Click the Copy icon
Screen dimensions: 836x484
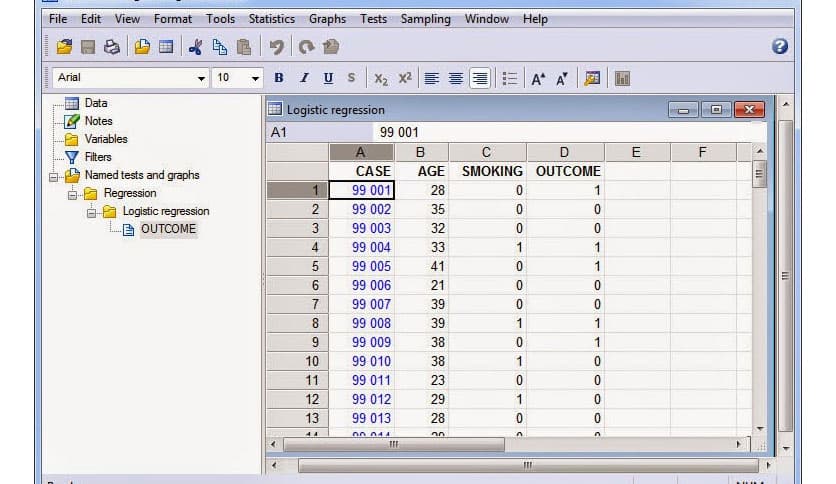point(219,47)
